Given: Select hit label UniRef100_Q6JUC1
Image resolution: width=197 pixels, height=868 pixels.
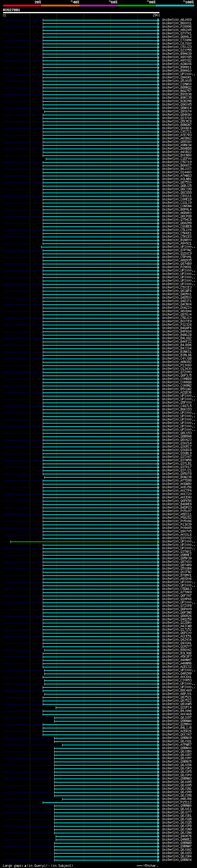Looking at the screenshot, I should pyautogui.click(x=177, y=809).
